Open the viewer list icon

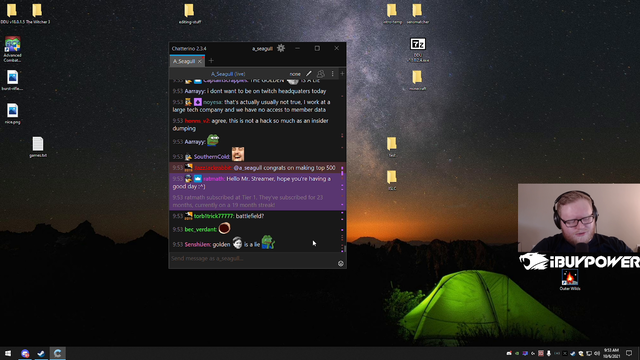321,73
